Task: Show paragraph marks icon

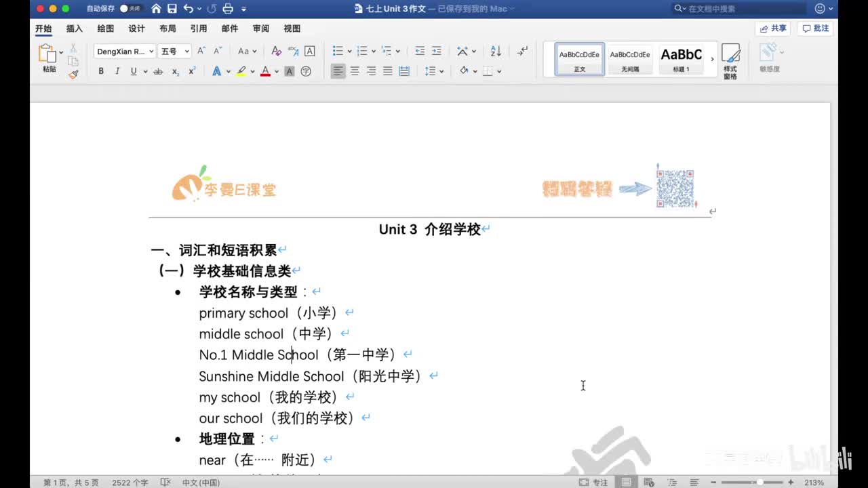Action: point(522,51)
